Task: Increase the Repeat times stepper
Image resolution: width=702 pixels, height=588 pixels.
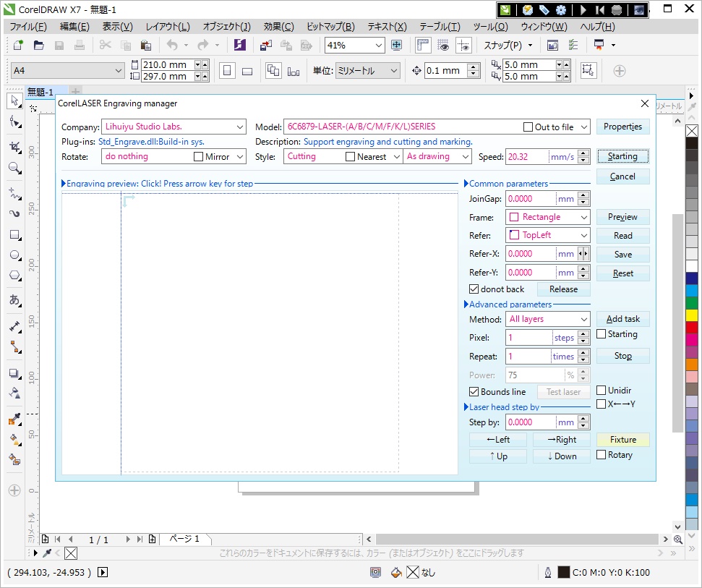Action: 583,353
